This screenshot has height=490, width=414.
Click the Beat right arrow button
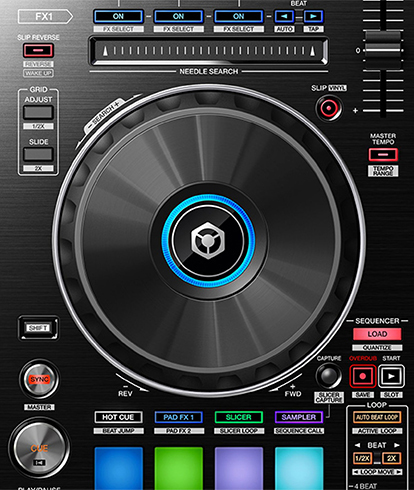pyautogui.click(x=313, y=16)
